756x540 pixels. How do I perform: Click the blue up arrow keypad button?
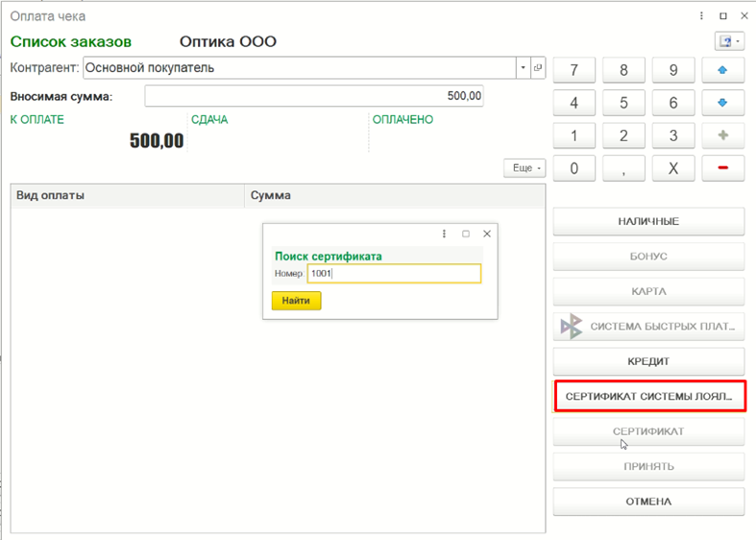722,70
